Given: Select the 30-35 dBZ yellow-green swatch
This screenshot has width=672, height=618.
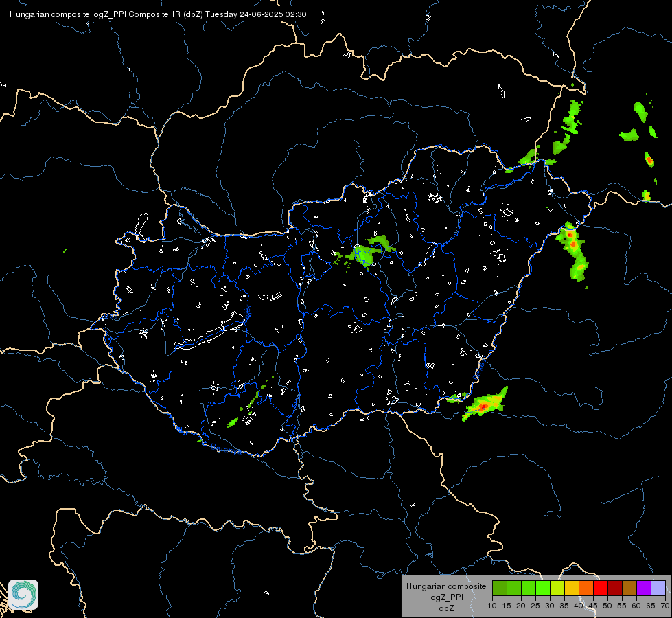Looking at the screenshot, I should point(557,588).
